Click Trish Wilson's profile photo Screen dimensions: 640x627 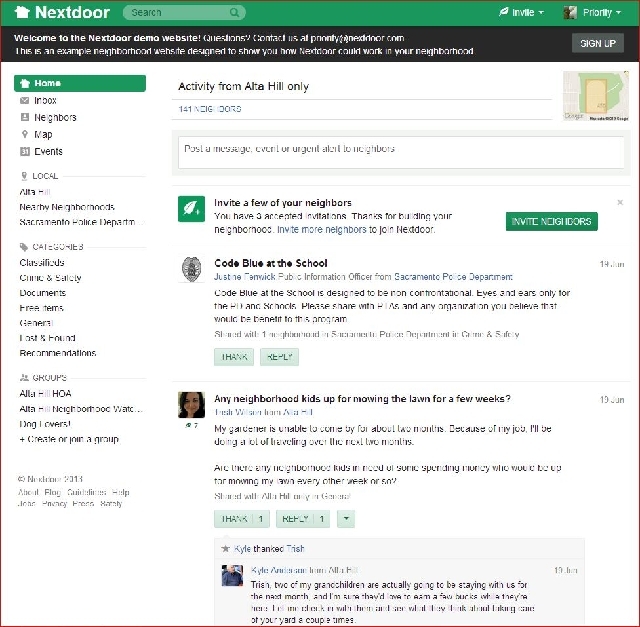pos(191,405)
